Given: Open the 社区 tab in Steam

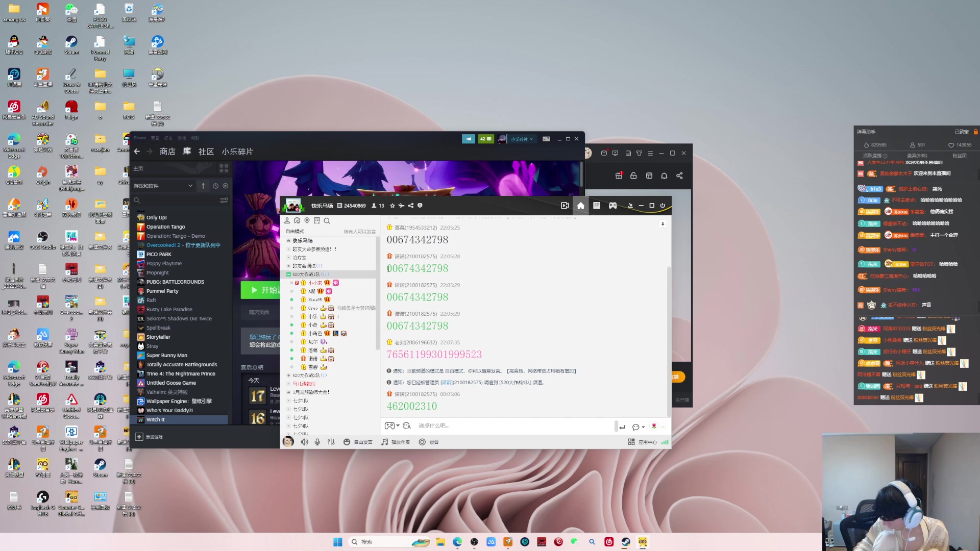Looking at the screenshot, I should coord(206,152).
